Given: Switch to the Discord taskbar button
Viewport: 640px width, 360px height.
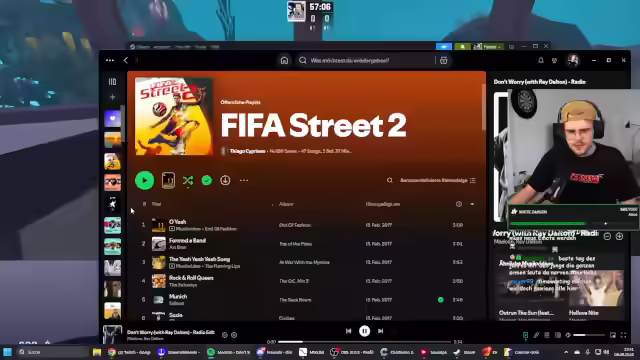Looking at the screenshot, I should click(275, 352).
